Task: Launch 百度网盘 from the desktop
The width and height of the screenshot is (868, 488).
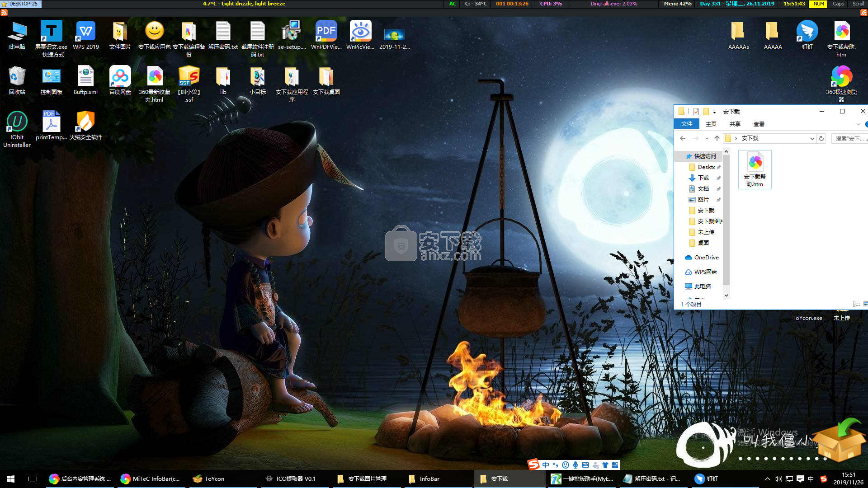Action: click(120, 80)
